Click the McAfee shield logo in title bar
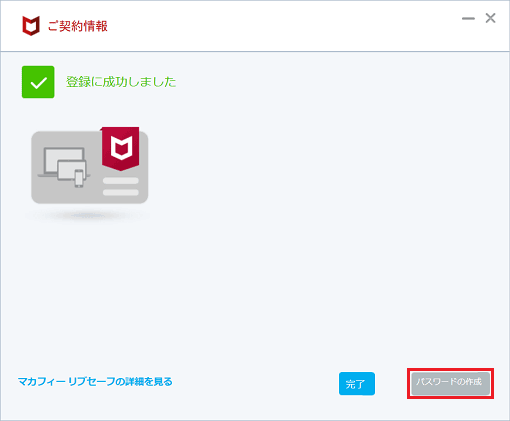The height and width of the screenshot is (421, 510). [31, 26]
